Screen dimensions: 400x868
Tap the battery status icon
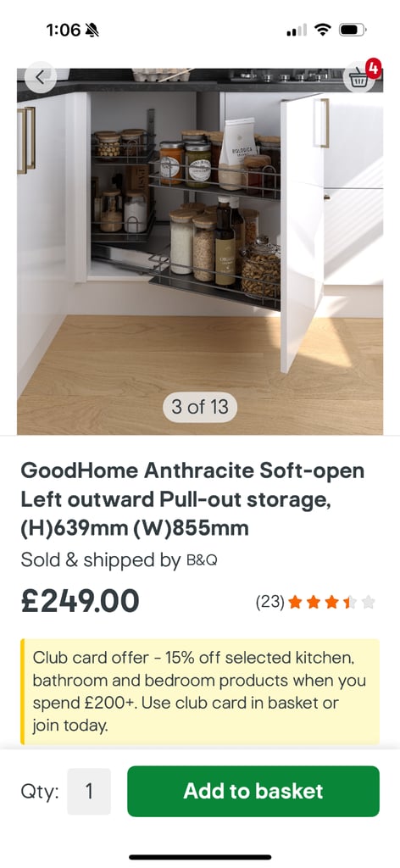pyautogui.click(x=353, y=30)
